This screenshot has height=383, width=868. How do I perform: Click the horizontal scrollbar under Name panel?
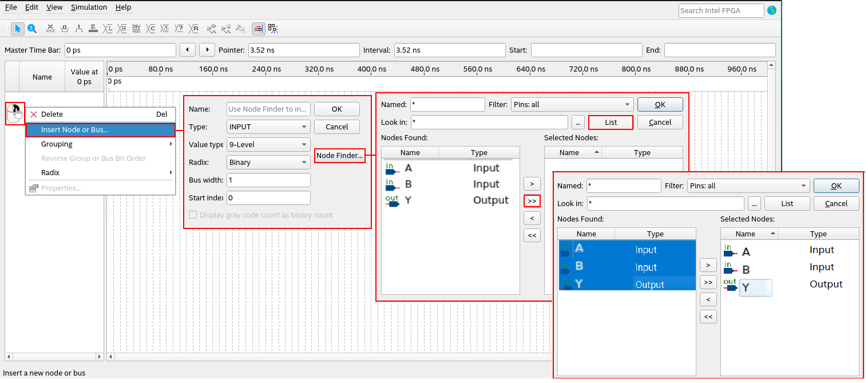(x=54, y=357)
